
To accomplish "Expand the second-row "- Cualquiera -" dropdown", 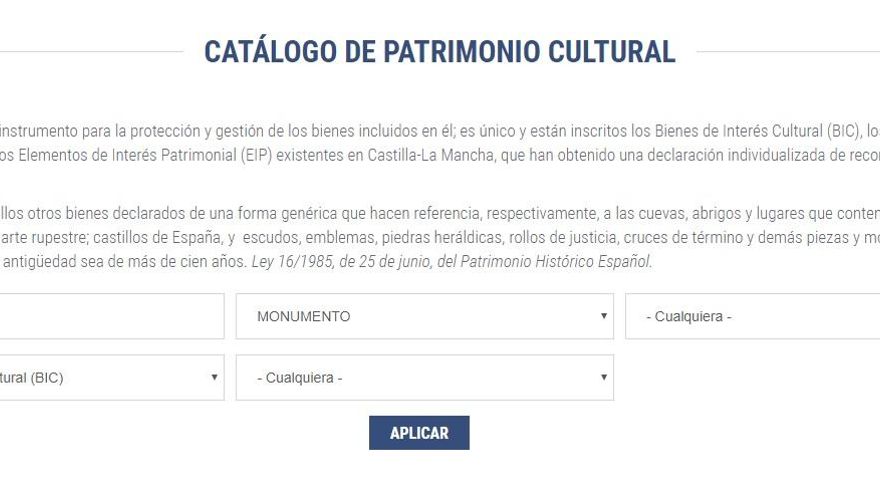I will click(x=424, y=378).
